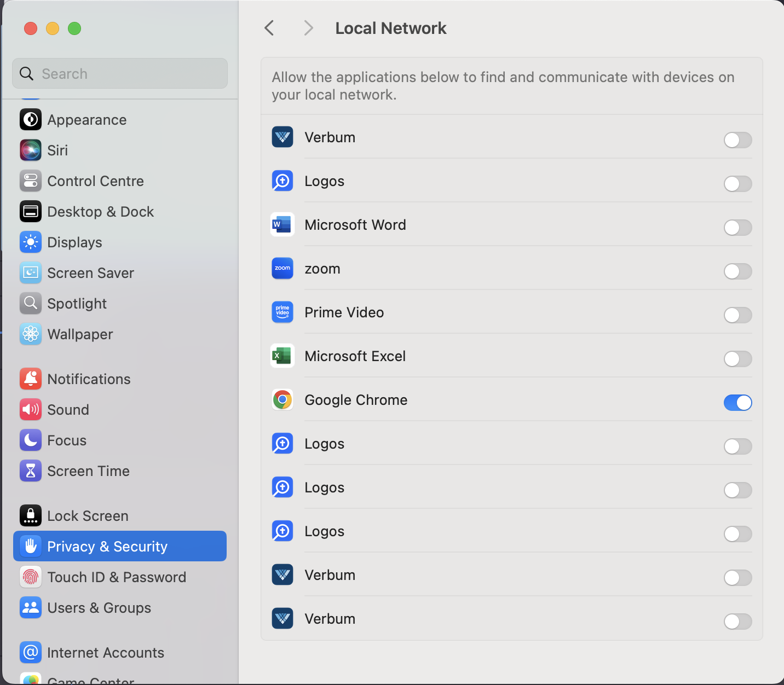Click the Google Chrome app icon
This screenshot has width=784, height=685.
click(x=283, y=399)
